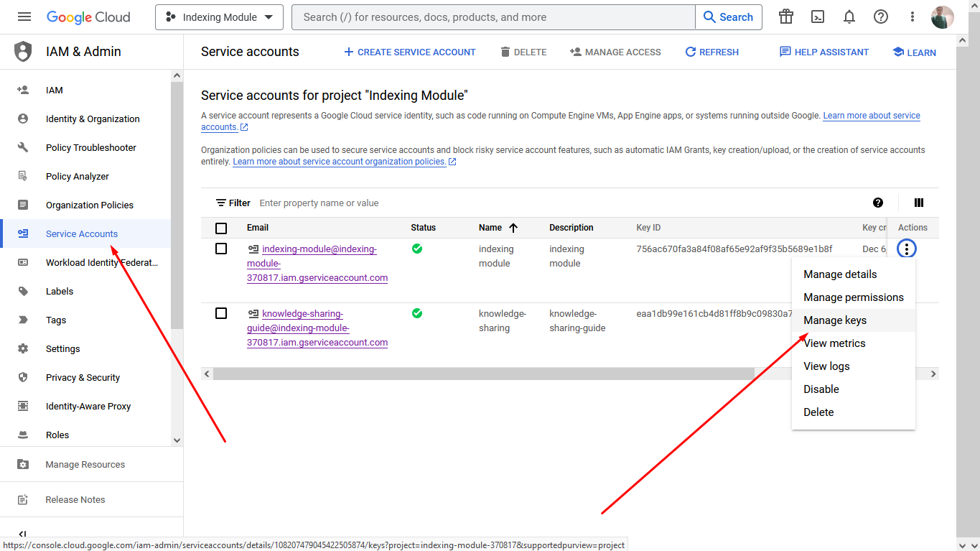Viewport: 980px width, 551px height.
Task: Open notifications bell
Action: [849, 17]
